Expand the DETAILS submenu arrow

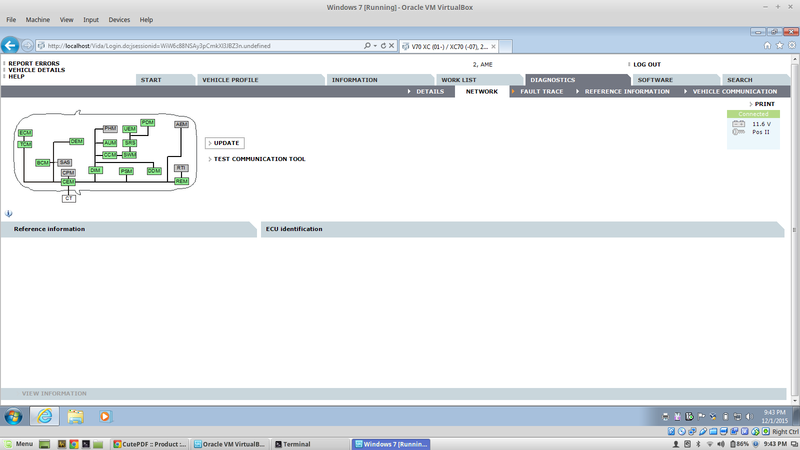tap(409, 91)
